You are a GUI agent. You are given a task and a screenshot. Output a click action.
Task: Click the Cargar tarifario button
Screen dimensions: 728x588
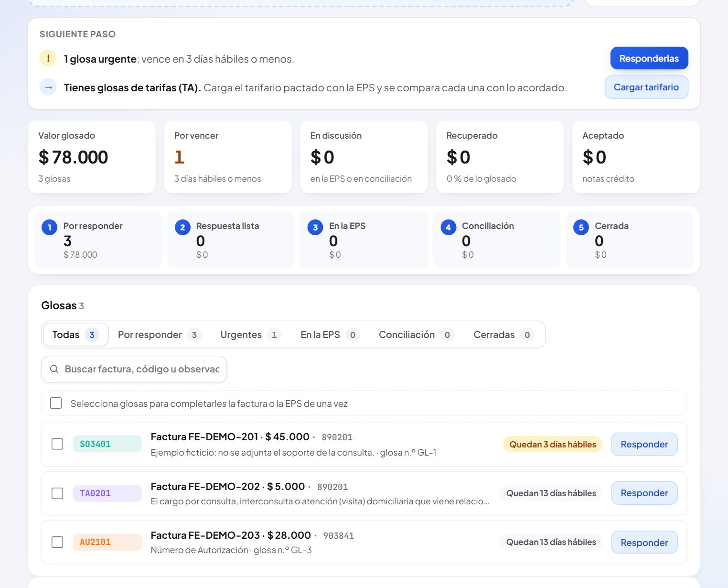[x=646, y=87]
